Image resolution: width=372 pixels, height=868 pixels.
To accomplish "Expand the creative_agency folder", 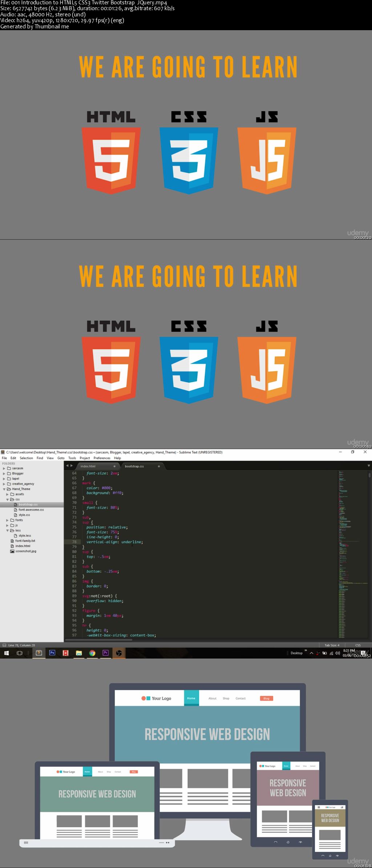I will (x=4, y=484).
